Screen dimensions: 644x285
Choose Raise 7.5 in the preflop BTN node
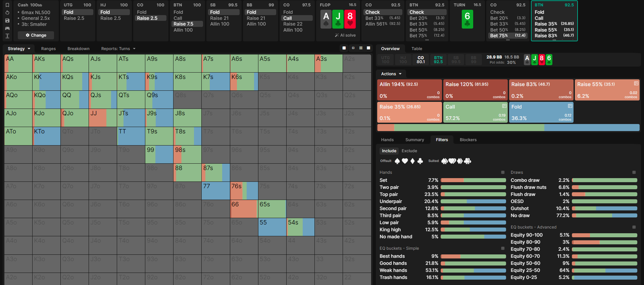click(188, 24)
